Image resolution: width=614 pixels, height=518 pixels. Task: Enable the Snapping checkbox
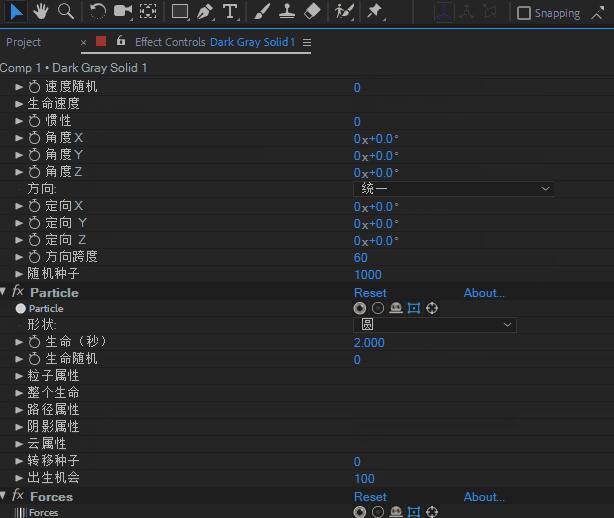point(524,13)
